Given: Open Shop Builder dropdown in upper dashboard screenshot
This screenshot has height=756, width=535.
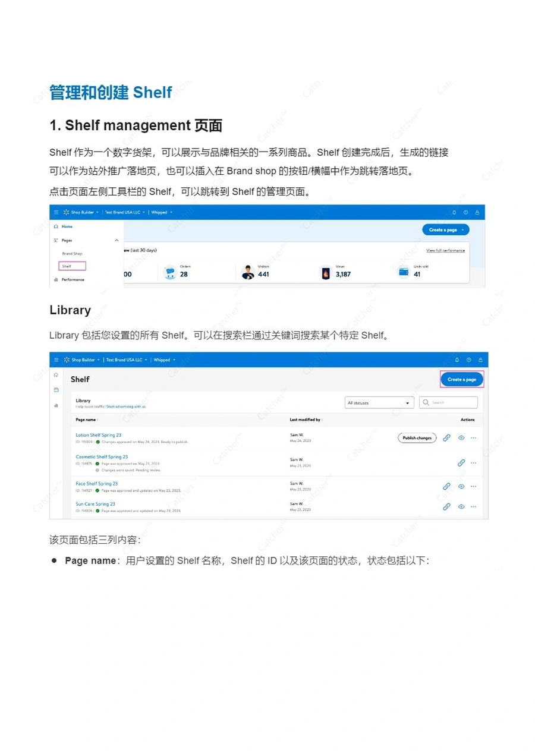Looking at the screenshot, I should (x=81, y=212).
